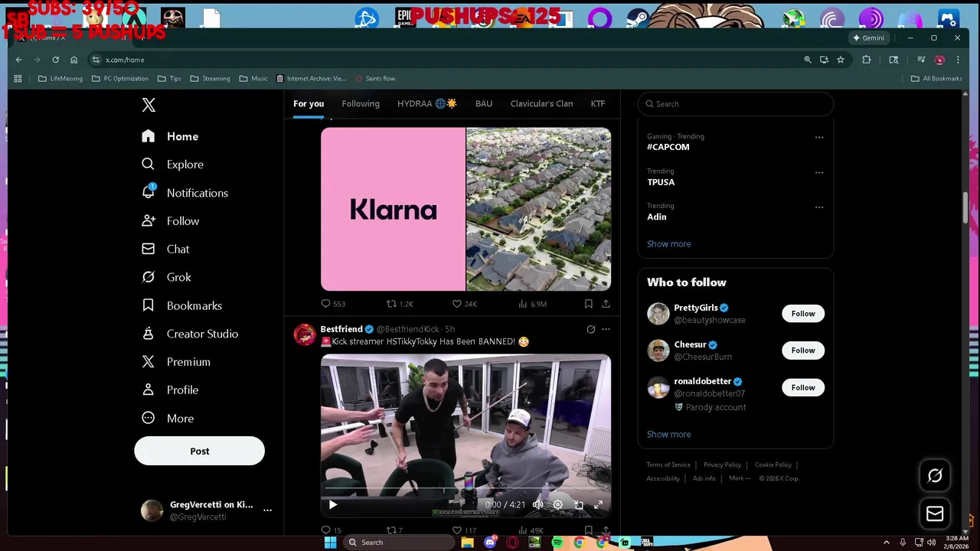Switch to the Following tab
Image resolution: width=980 pixels, height=551 pixels.
pos(361,104)
